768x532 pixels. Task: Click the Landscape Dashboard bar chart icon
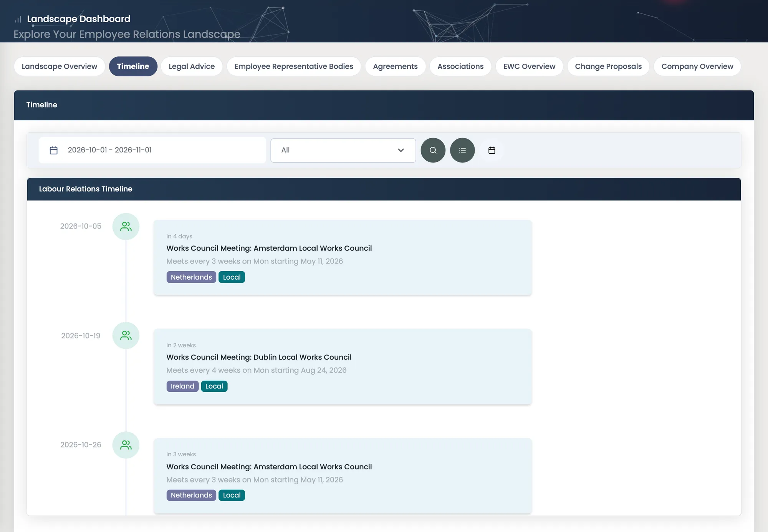click(x=18, y=19)
